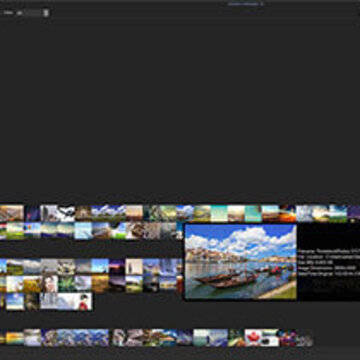Screen dimensions: 360x360
Task: Select the girl in red kimono thumbnail
Action: coord(84,302)
